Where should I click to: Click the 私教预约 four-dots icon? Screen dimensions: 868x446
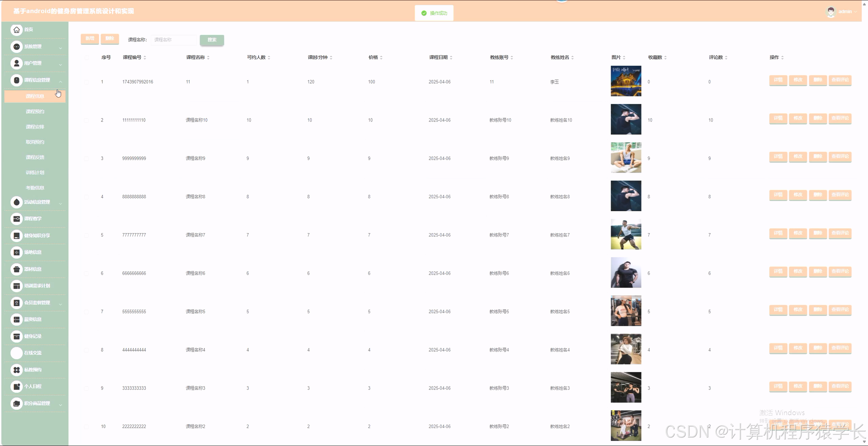click(16, 370)
